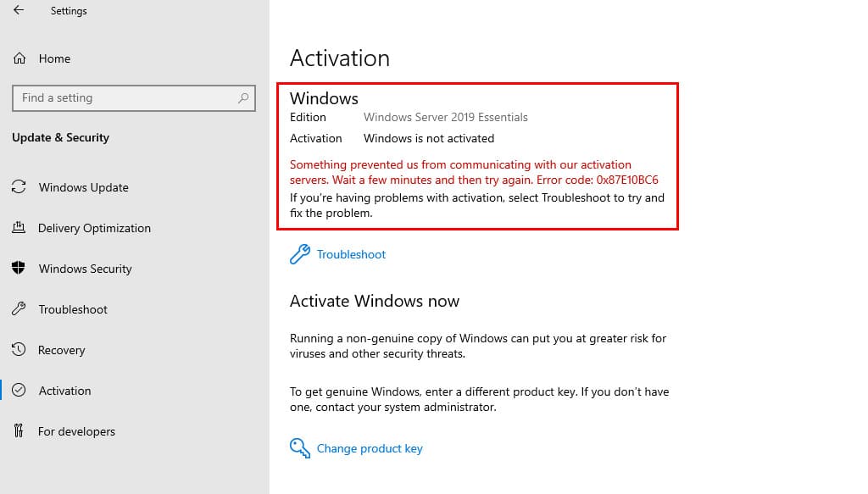868x494 pixels.
Task: Click the Activation checkmark circle icon
Action: click(x=19, y=390)
